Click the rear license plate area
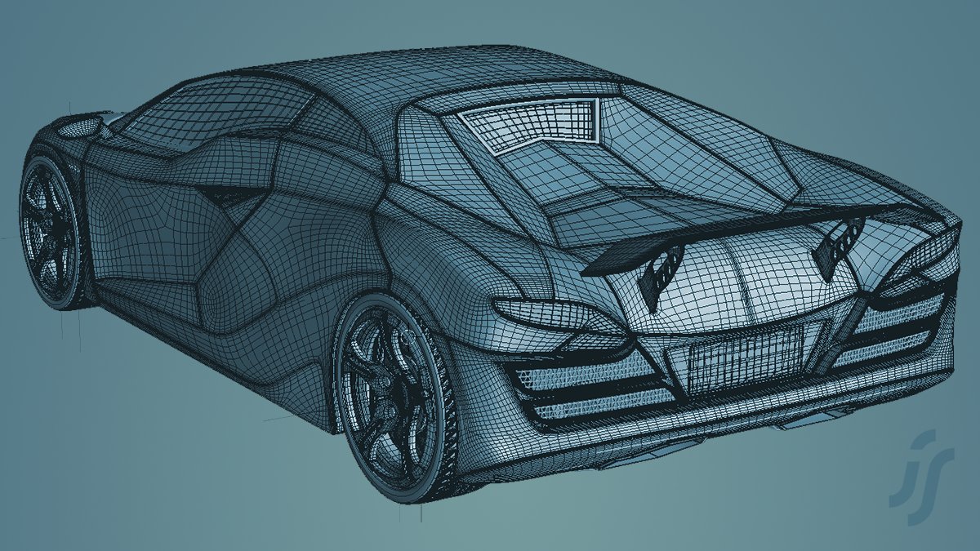The image size is (980, 551). 742,357
